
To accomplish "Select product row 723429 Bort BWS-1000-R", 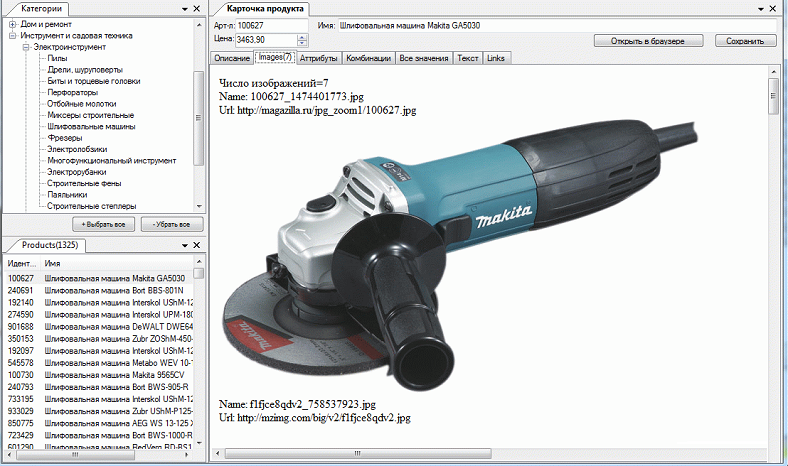I will click(98, 435).
